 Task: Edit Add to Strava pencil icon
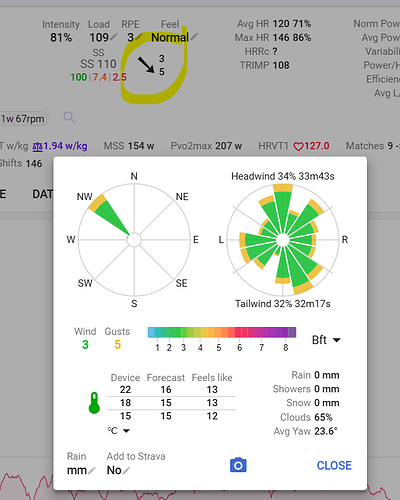point(126,470)
